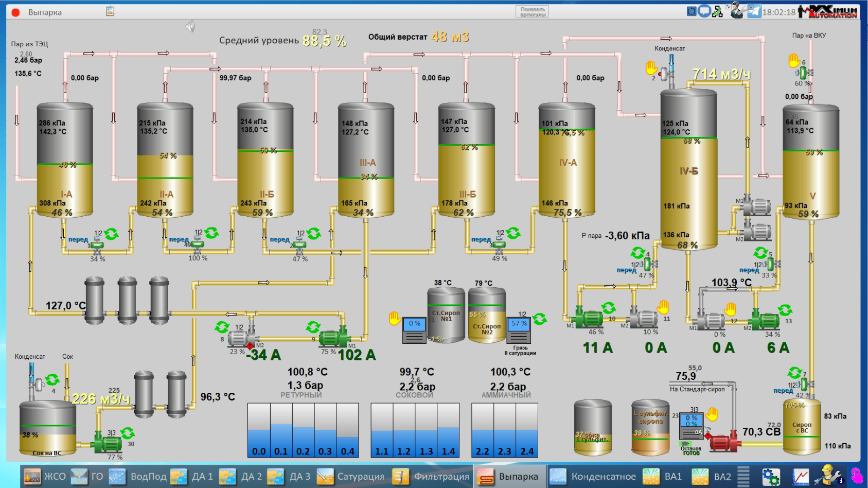
Task: Open the 57 % controller panel near Ст.Сироп №2
Action: coord(519,330)
